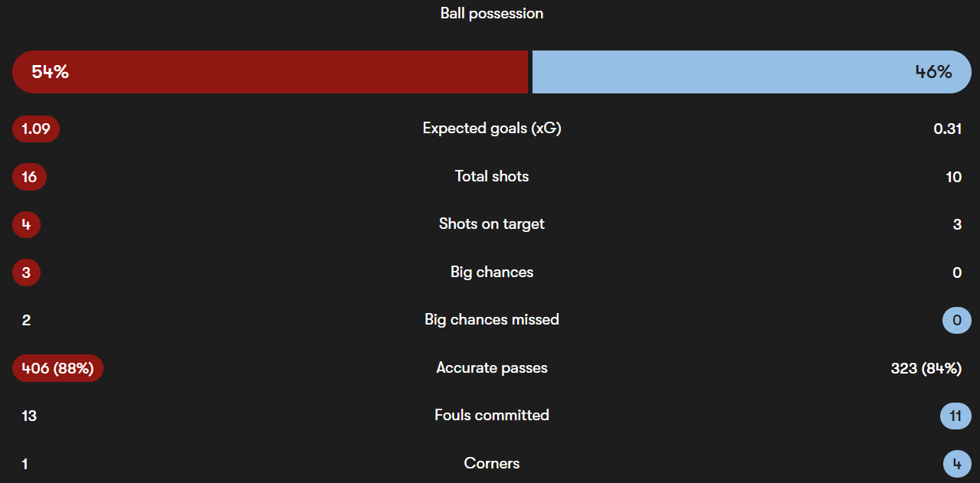Click the Big chances missed label
The height and width of the screenshot is (483, 980).
(492, 319)
